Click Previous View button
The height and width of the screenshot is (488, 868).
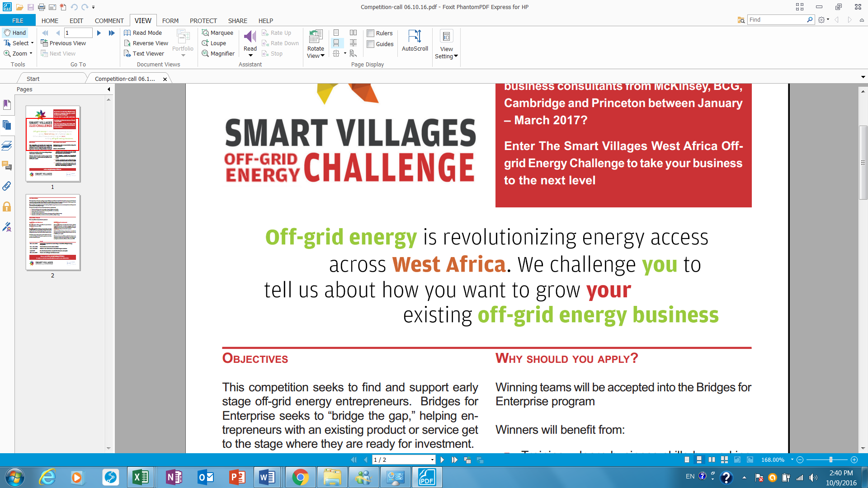[x=63, y=43]
